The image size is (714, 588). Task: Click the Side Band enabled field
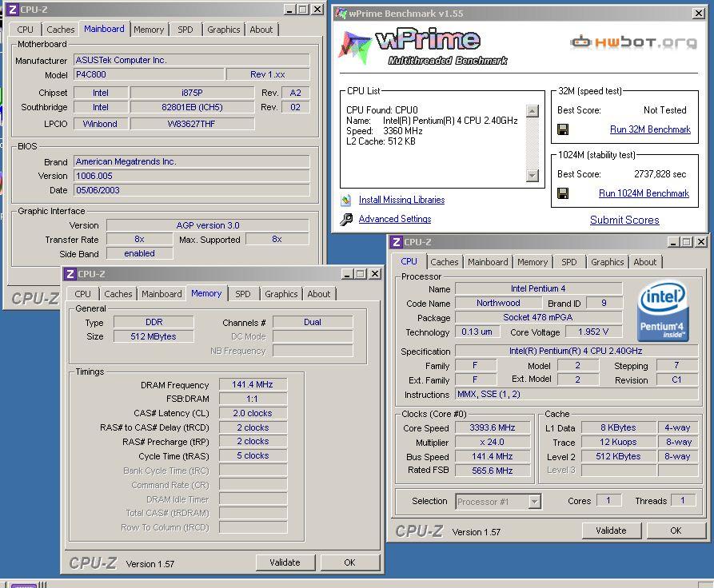tap(139, 253)
